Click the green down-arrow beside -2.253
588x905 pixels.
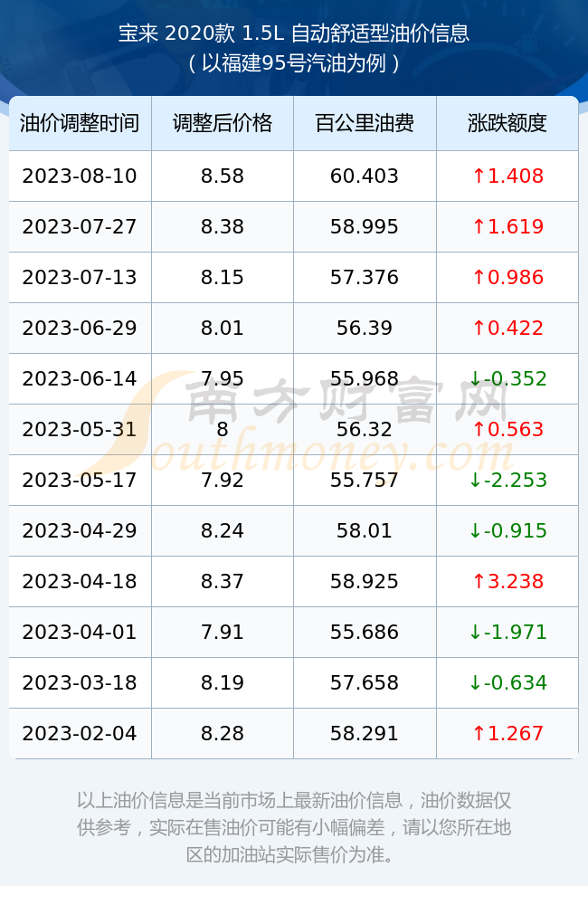[x=475, y=480]
